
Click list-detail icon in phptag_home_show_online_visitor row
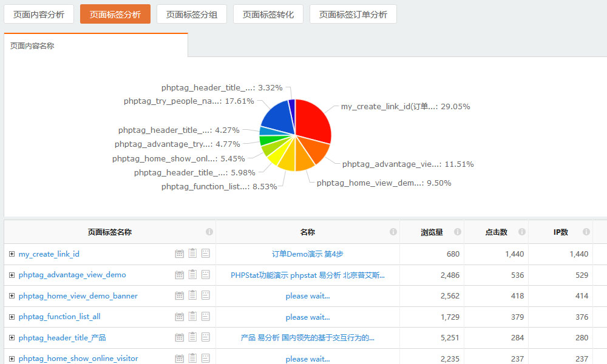tap(206, 358)
